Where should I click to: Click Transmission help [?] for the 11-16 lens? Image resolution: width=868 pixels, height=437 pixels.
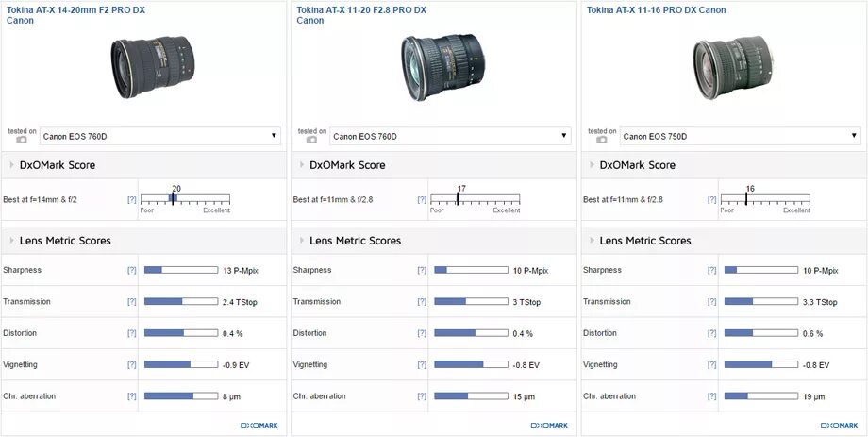coord(712,302)
